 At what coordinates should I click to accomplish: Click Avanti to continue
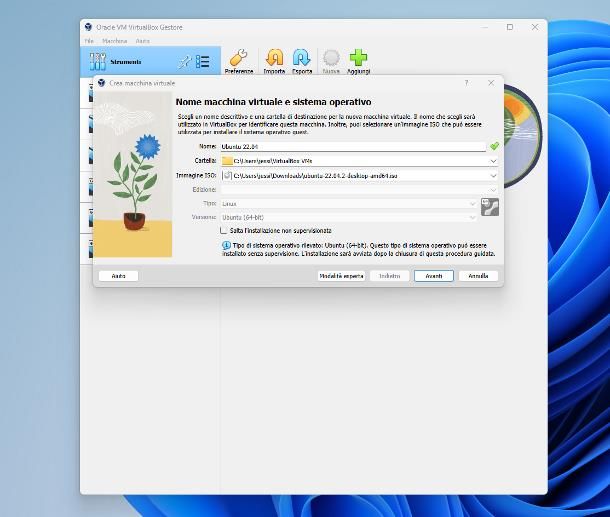click(x=434, y=276)
